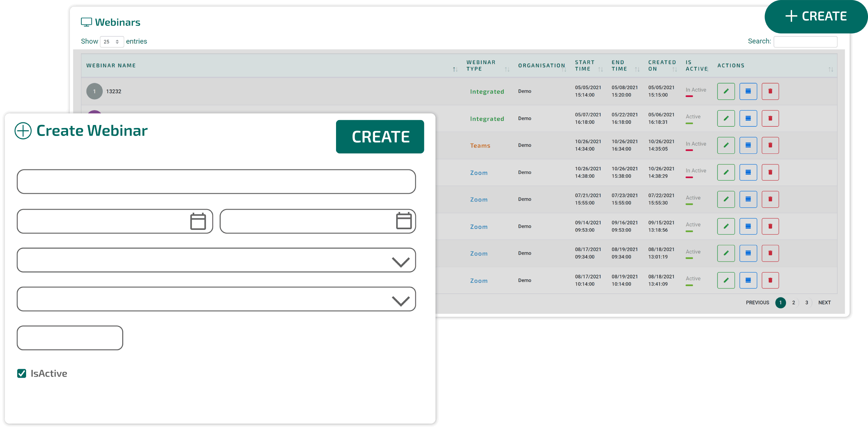The image size is (868, 429).
Task: Edit the first Zoom webinar entry
Action: [x=726, y=172]
